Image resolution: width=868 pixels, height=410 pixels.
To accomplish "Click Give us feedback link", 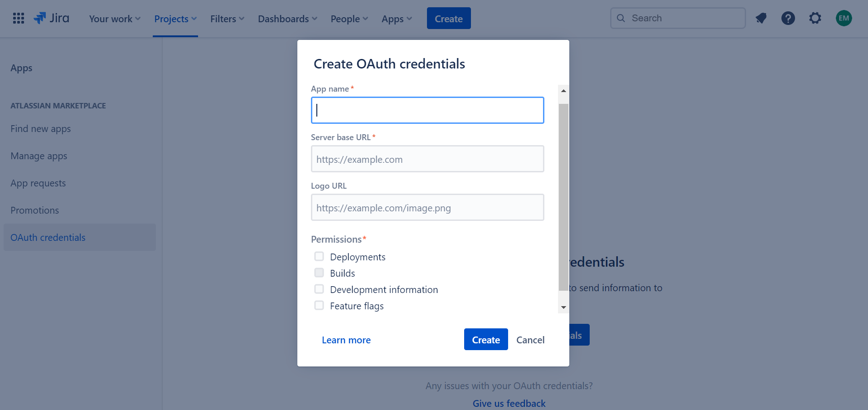I will coord(509,403).
